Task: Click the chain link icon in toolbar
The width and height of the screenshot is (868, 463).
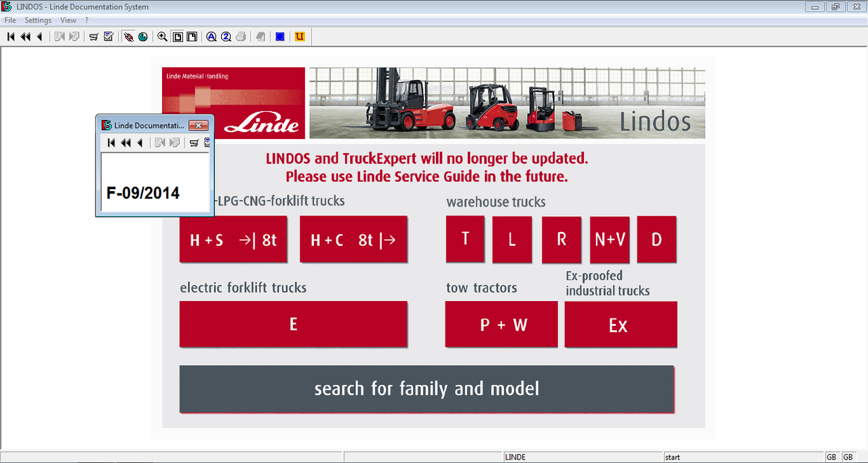Action: point(128,37)
